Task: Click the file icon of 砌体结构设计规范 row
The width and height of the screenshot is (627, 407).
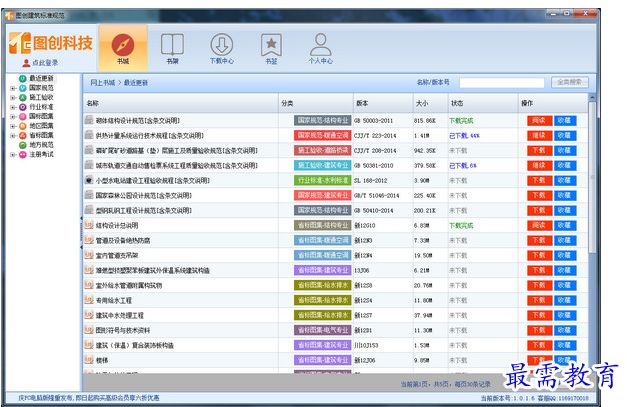Action: pos(89,120)
